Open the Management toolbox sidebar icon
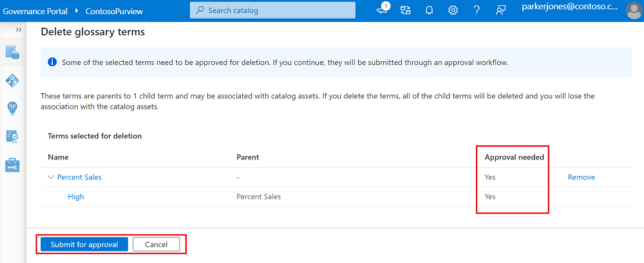644x263 pixels. 12,165
